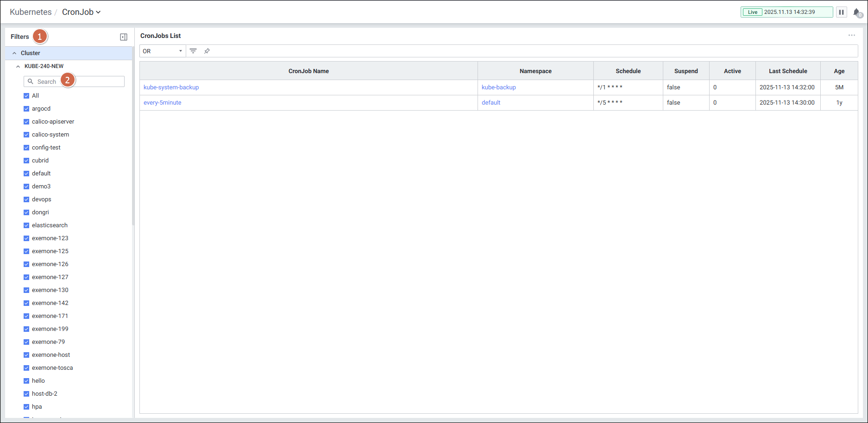Click the search magnifier icon
868x423 pixels.
point(31,81)
